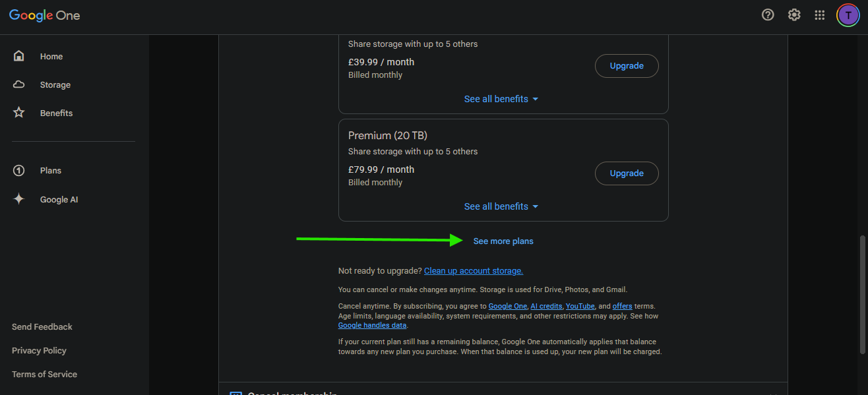
Task: Click the Storage cloud icon in sidebar
Action: pos(19,84)
